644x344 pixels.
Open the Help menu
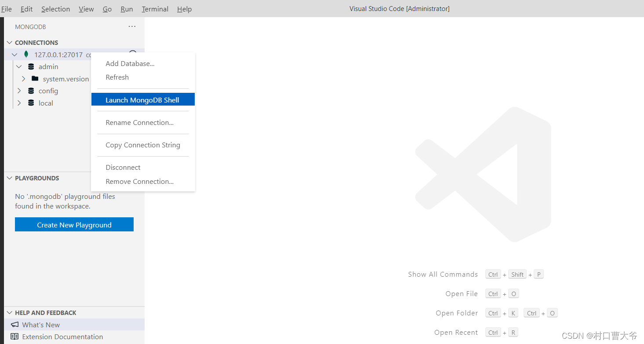click(185, 9)
